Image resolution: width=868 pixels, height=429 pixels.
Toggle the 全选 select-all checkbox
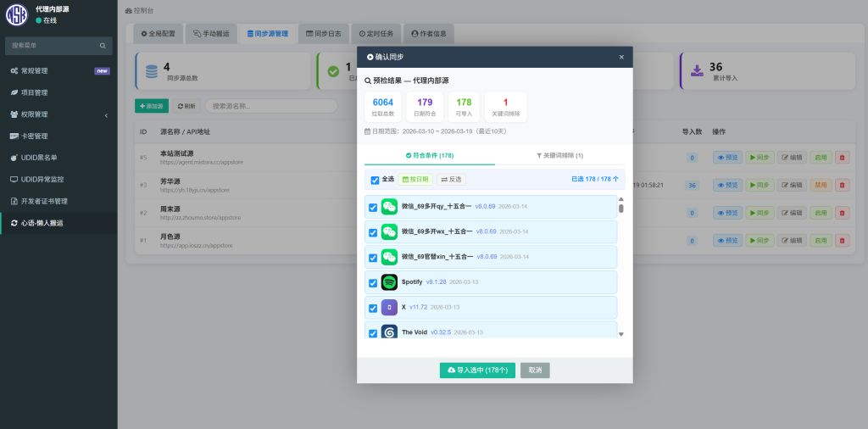tap(376, 180)
